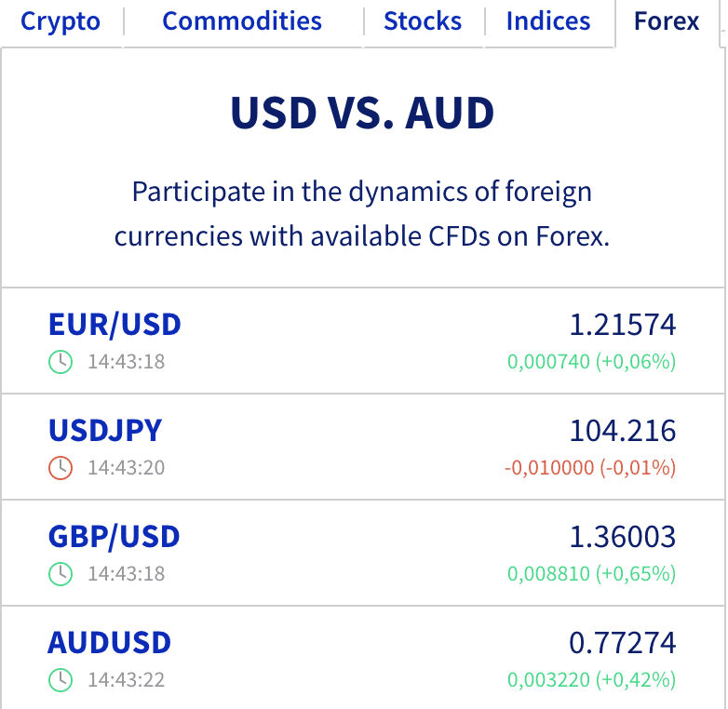Click the green clock icon under GBP/USD
Screen dimensions: 728x709
point(61,574)
